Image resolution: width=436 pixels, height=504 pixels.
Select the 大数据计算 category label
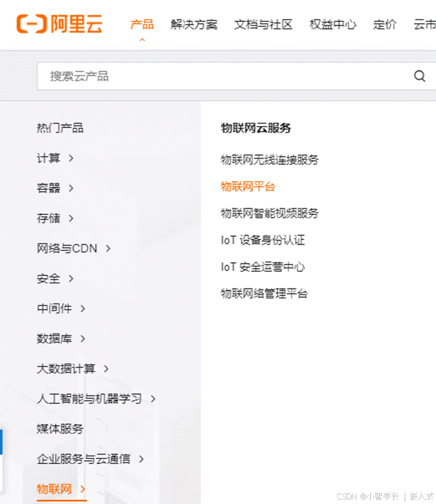[x=66, y=369]
